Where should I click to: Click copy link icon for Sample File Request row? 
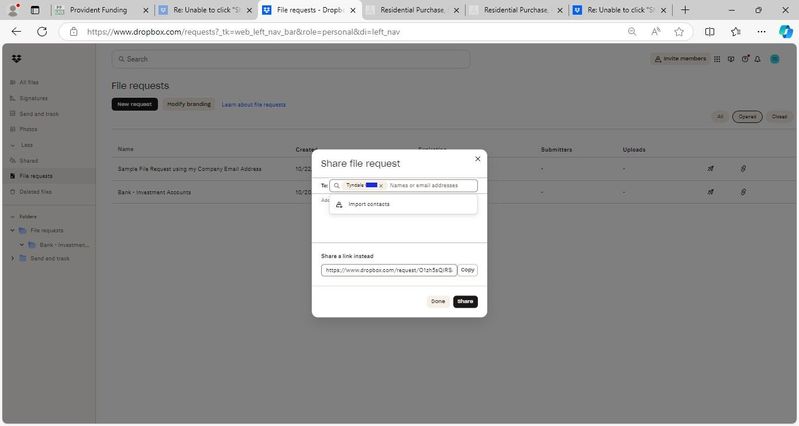[743, 169]
